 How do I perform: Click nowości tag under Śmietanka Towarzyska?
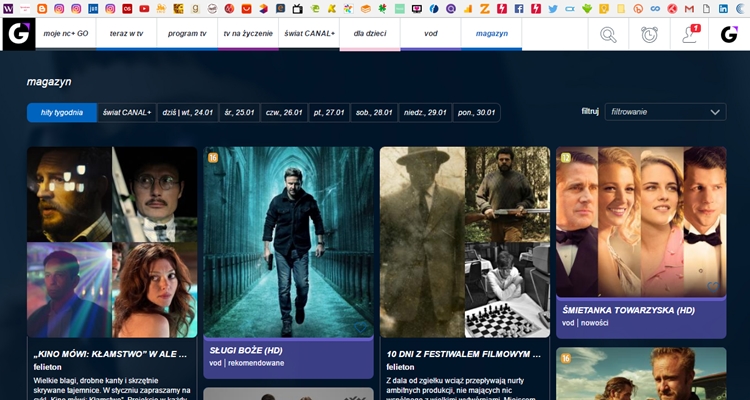[595, 323]
